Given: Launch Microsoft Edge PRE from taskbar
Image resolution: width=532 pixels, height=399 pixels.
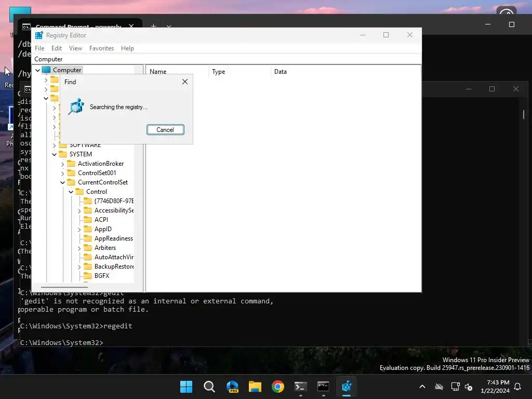Looking at the screenshot, I should click(232, 387).
